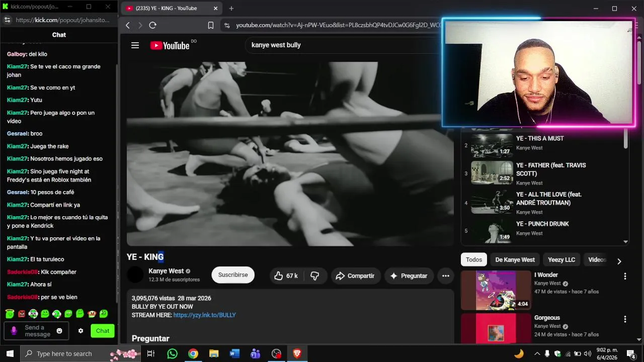The width and height of the screenshot is (644, 362).
Task: Close the YE - KING browser tab
Action: [x=215, y=8]
